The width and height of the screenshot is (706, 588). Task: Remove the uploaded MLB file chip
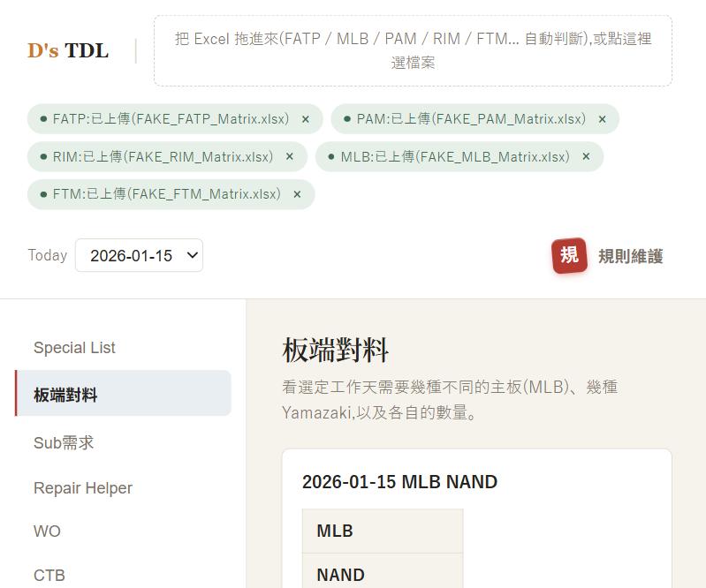586,156
